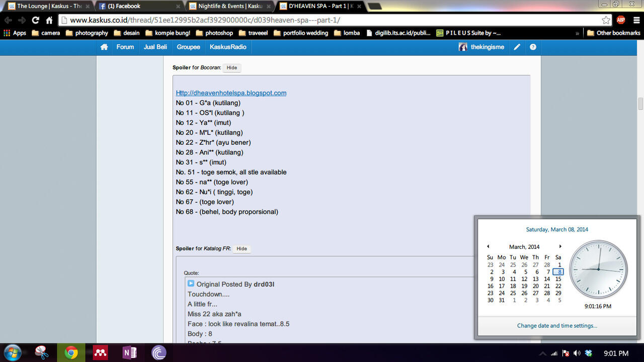Screen dimensions: 644x362
Task: Open Mendeley from the taskbar
Action: [100, 353]
